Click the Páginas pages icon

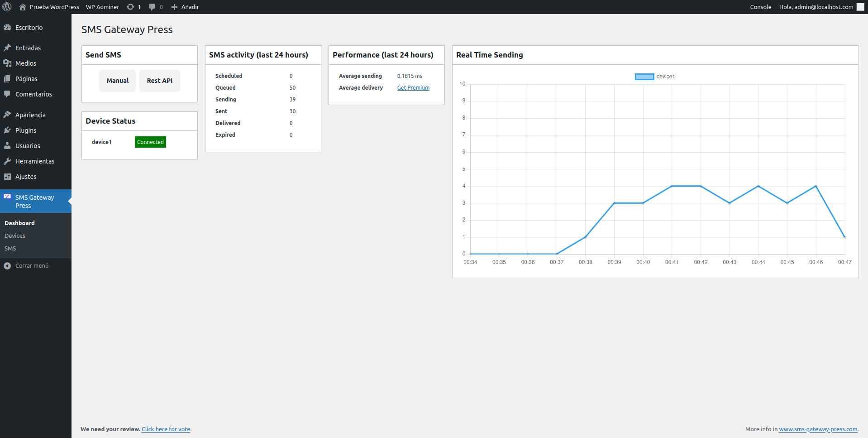7,78
